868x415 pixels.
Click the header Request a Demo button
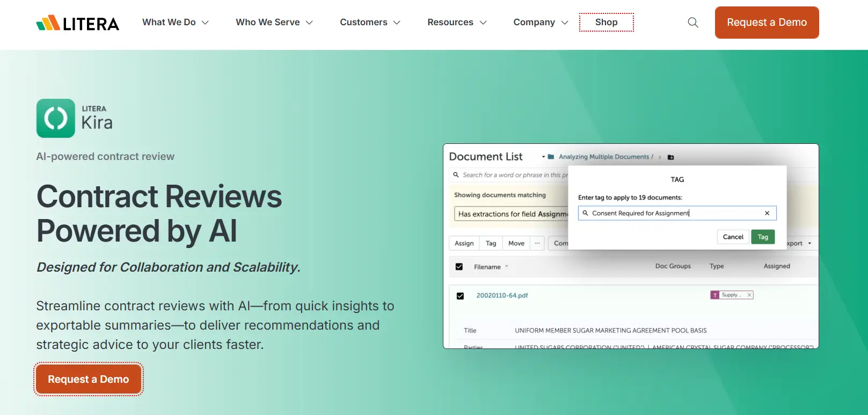point(767,23)
